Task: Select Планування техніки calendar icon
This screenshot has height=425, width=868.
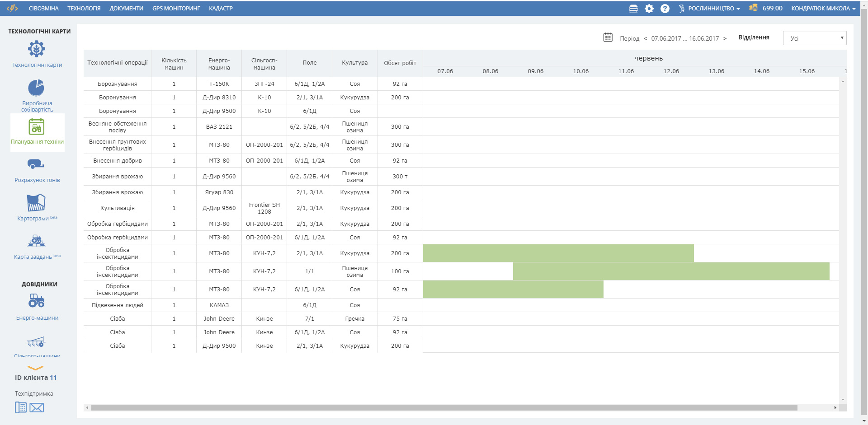Action: tap(37, 127)
